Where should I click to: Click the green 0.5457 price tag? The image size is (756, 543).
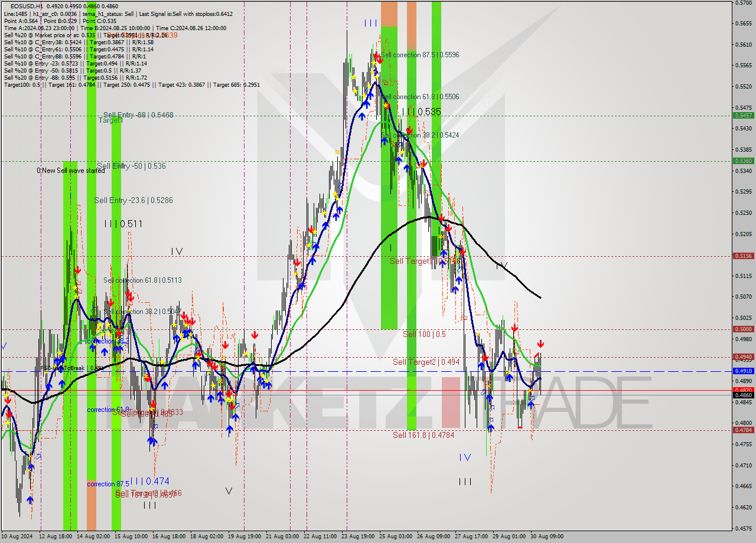pyautogui.click(x=743, y=115)
